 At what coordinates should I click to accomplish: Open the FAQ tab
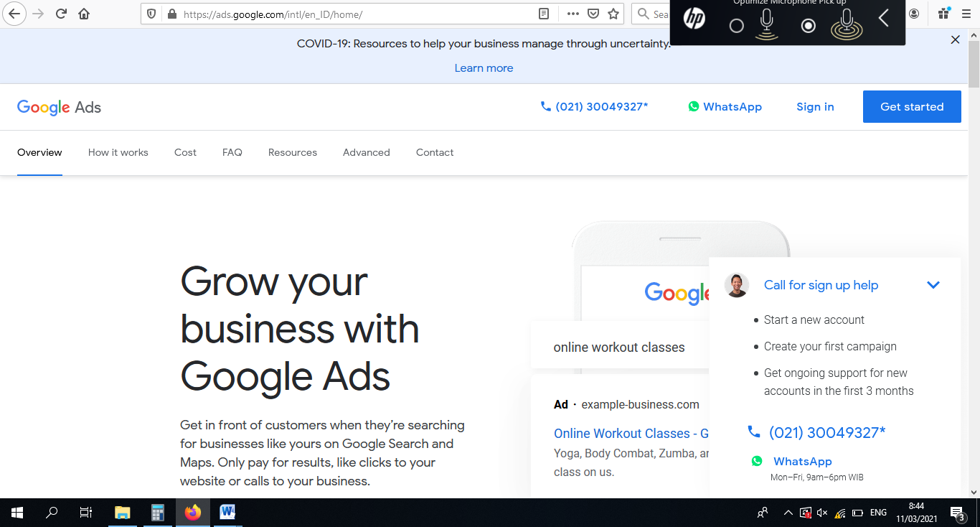(x=232, y=152)
